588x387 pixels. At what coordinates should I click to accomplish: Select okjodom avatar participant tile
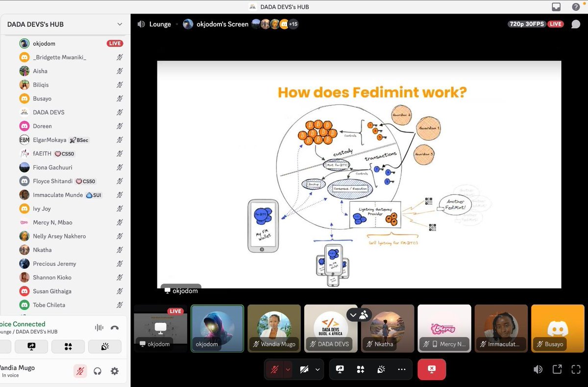coord(217,329)
